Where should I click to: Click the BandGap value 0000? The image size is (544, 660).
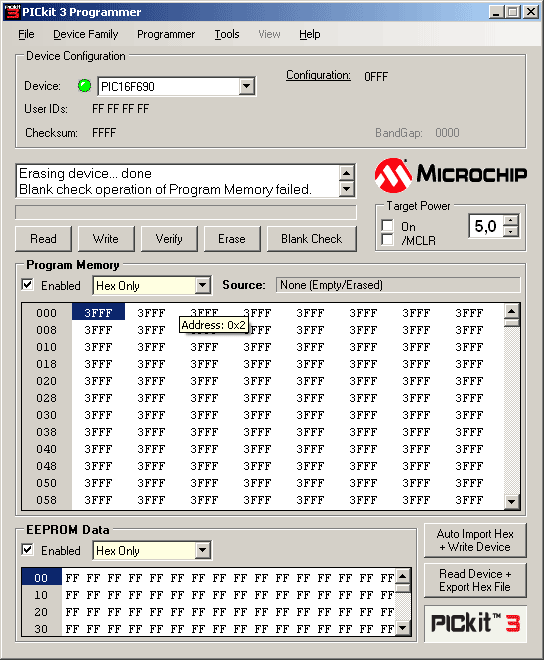point(447,133)
